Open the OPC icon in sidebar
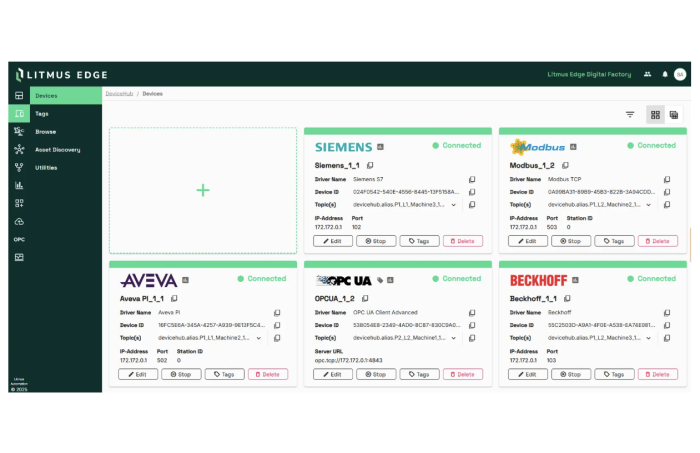Screen dimensions: 700x453 click(19, 240)
